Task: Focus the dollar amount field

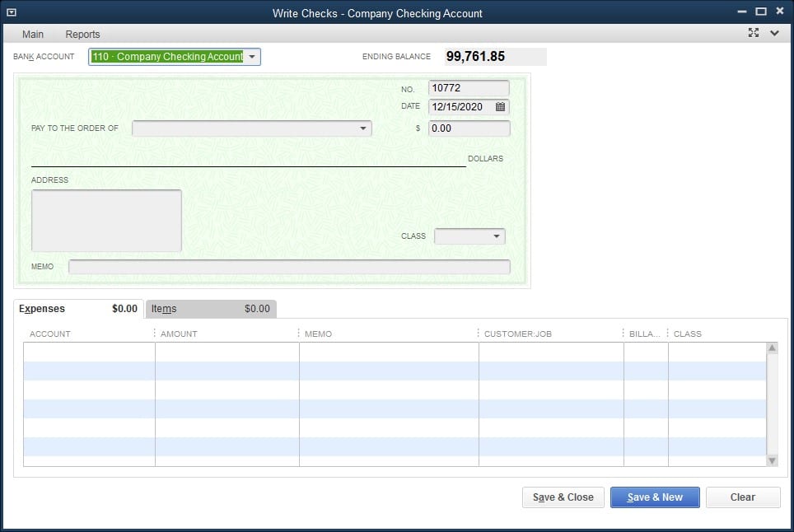Action: pyautogui.click(x=468, y=128)
